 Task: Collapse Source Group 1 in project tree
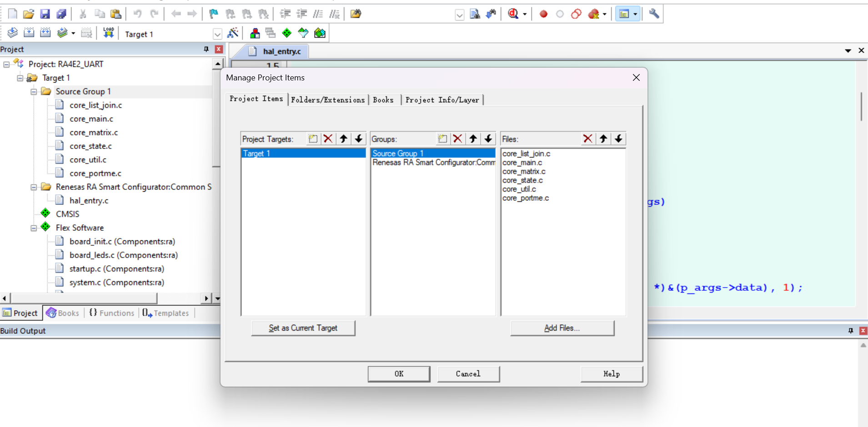(34, 92)
